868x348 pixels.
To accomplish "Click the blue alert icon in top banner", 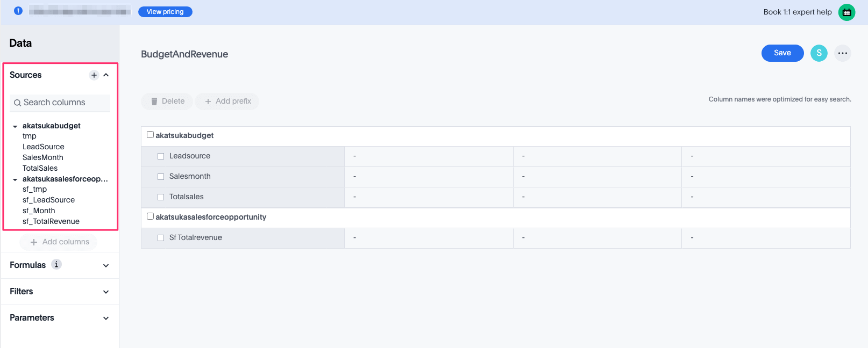I will click(18, 11).
